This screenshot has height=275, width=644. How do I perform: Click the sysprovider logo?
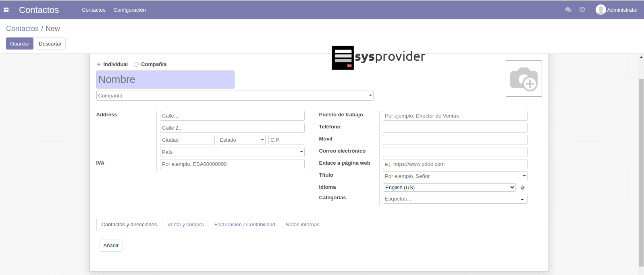378,58
